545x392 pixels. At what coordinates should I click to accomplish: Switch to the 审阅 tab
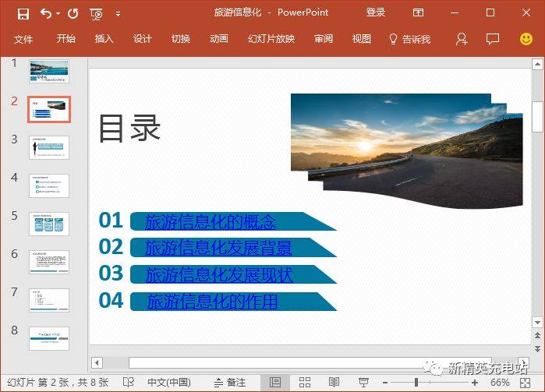324,38
